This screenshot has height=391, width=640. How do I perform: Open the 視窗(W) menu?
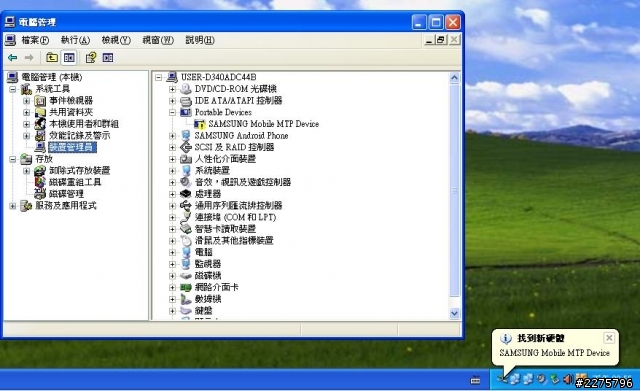point(158,40)
